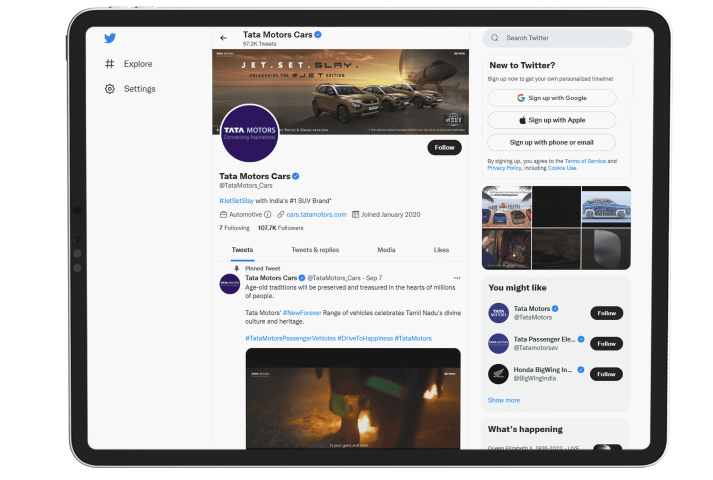Click the pinned tweet author avatar
Viewport: 713px width, 480px height.
point(230,284)
